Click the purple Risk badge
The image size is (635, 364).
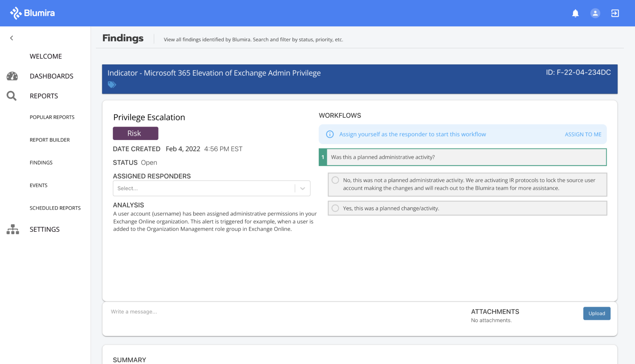click(x=135, y=133)
